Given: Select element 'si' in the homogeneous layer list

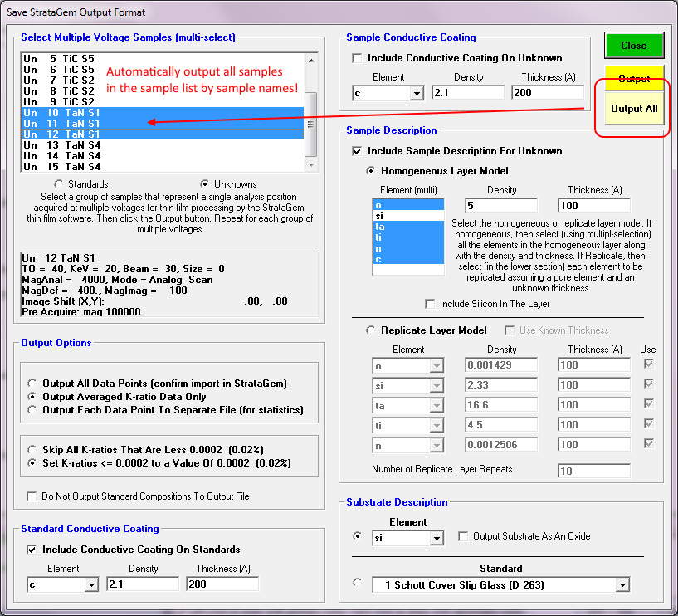Looking at the screenshot, I should 408,215.
